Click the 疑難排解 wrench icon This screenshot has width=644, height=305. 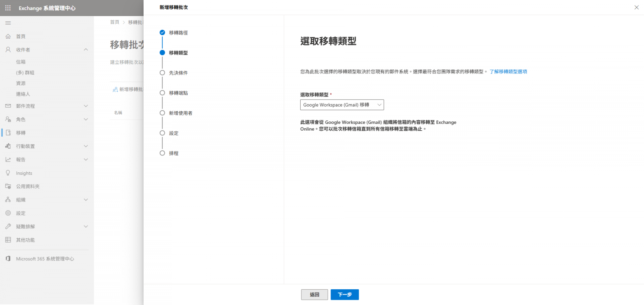[x=8, y=226]
